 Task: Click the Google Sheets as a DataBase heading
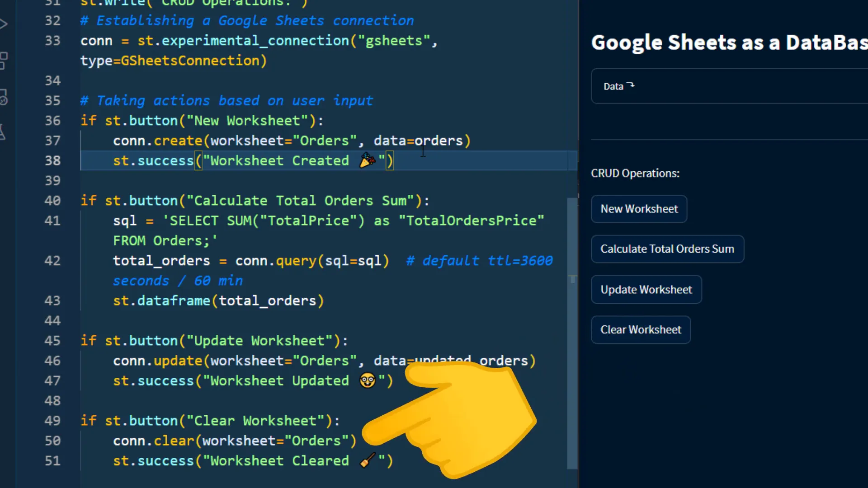pyautogui.click(x=729, y=43)
